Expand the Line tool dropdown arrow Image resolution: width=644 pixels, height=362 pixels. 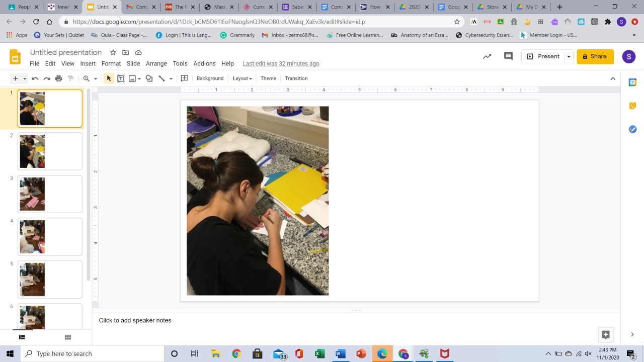click(x=171, y=79)
